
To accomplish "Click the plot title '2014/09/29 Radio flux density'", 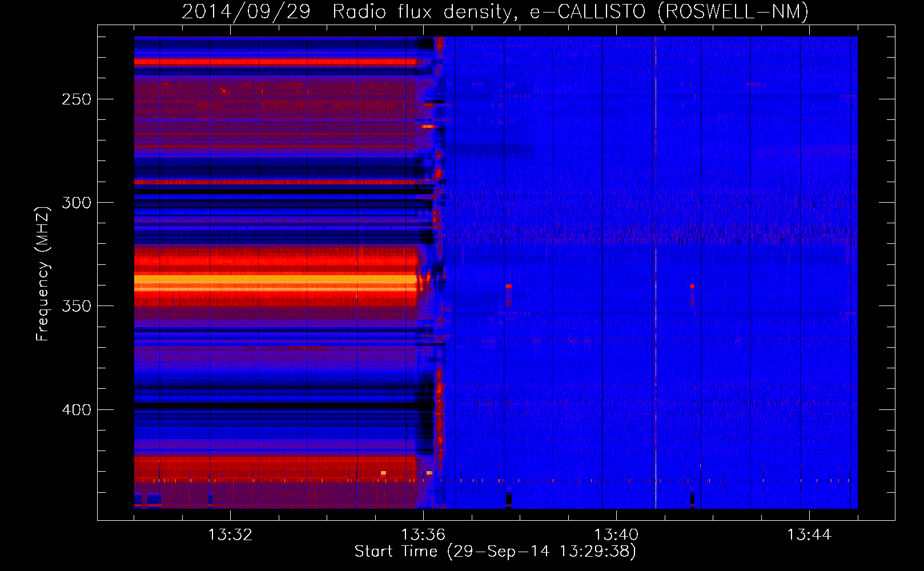I will coord(347,11).
